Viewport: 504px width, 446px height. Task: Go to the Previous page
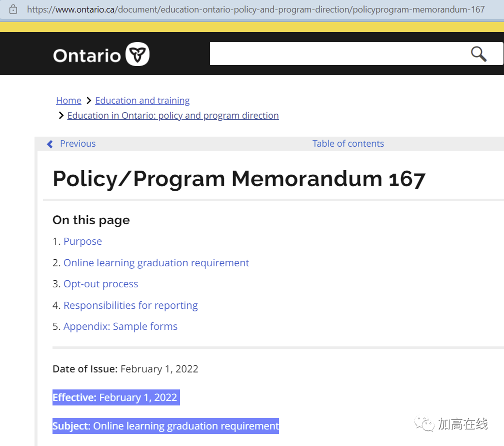coord(78,144)
